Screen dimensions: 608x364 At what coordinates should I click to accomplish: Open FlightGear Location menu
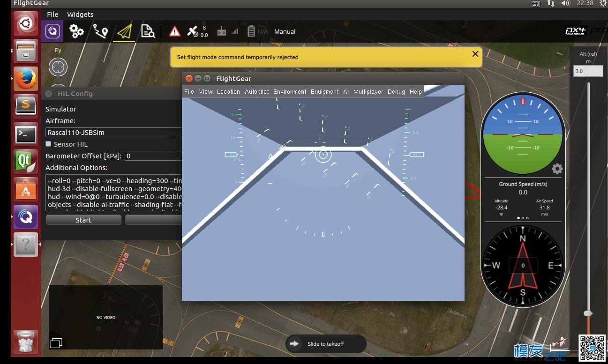click(228, 92)
